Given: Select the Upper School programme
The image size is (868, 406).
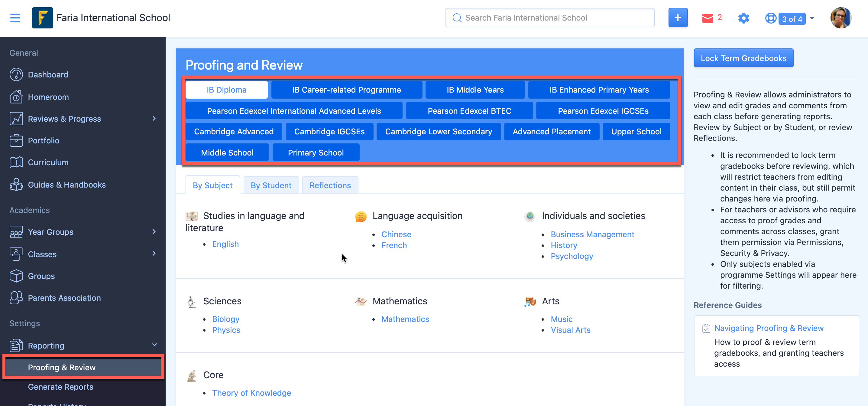Looking at the screenshot, I should coord(636,132).
